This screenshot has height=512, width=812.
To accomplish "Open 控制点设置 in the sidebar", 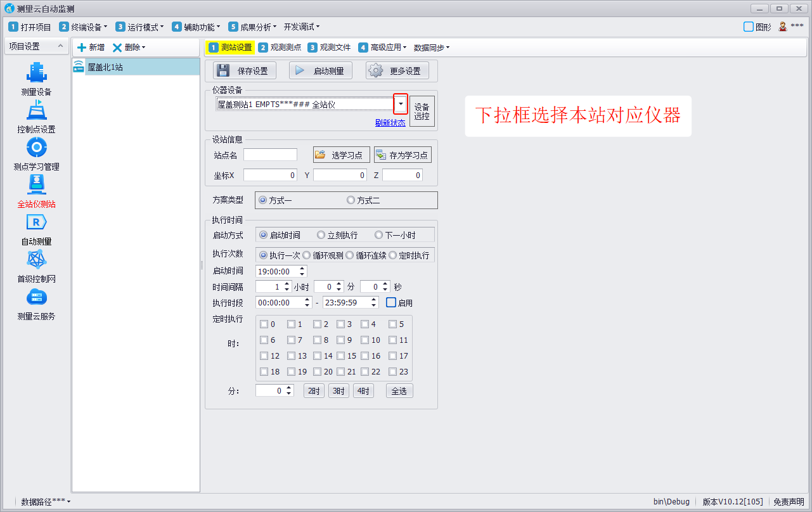I will [x=36, y=110].
